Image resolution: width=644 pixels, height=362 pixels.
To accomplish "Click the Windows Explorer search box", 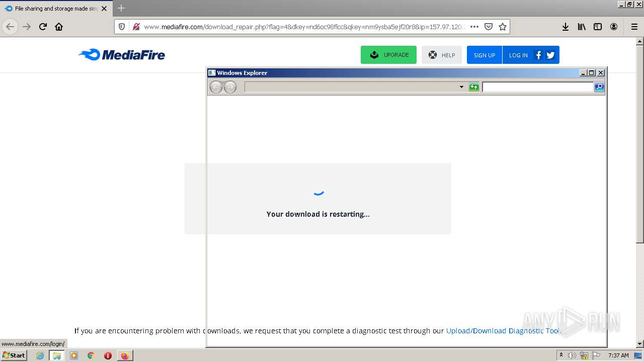I will 538,87.
